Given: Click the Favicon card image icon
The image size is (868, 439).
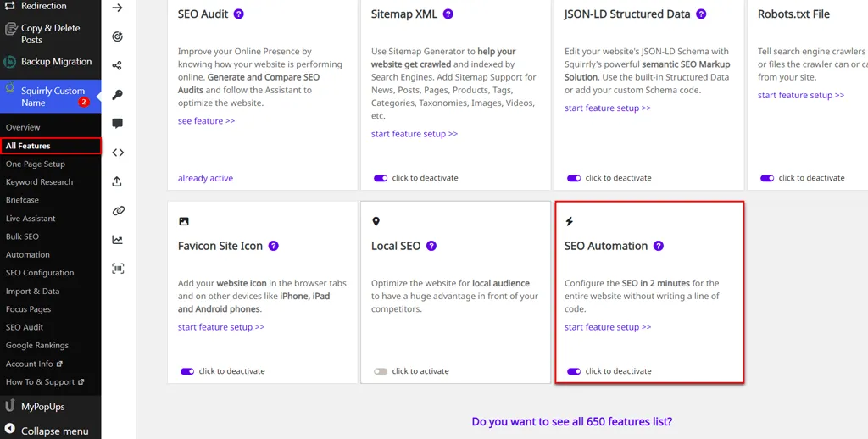Looking at the screenshot, I should click(x=184, y=221).
